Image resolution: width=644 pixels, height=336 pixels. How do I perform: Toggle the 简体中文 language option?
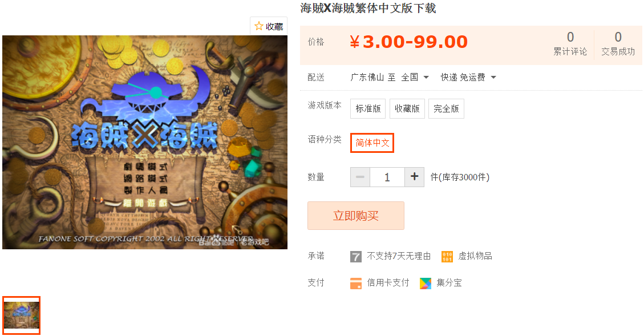tap(372, 143)
